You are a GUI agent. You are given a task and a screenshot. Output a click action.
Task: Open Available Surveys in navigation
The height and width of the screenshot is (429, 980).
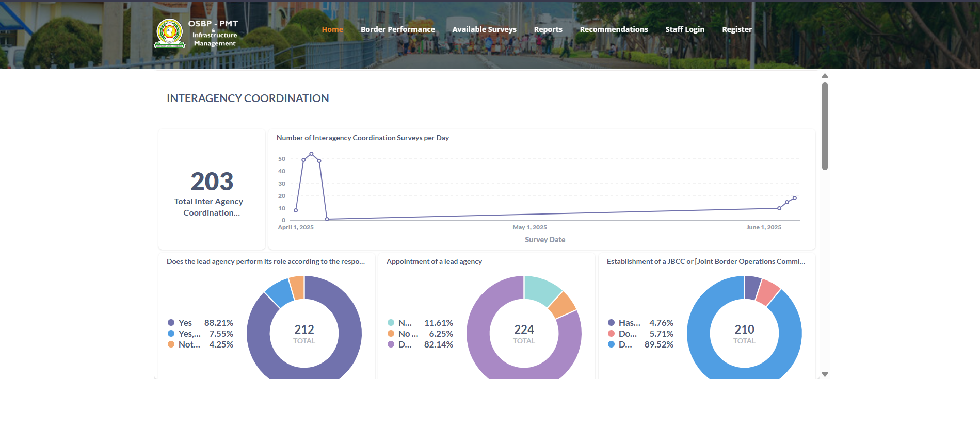484,29
